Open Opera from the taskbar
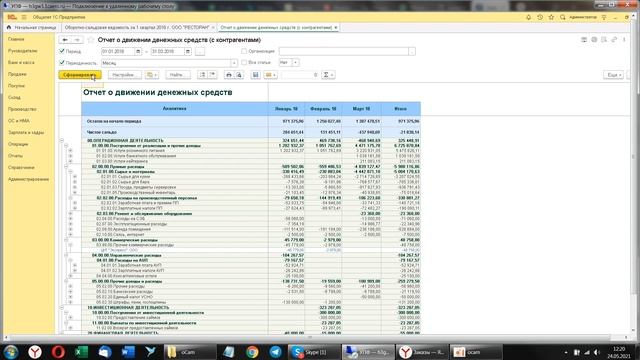The height and width of the screenshot is (360, 640). (x=58, y=352)
